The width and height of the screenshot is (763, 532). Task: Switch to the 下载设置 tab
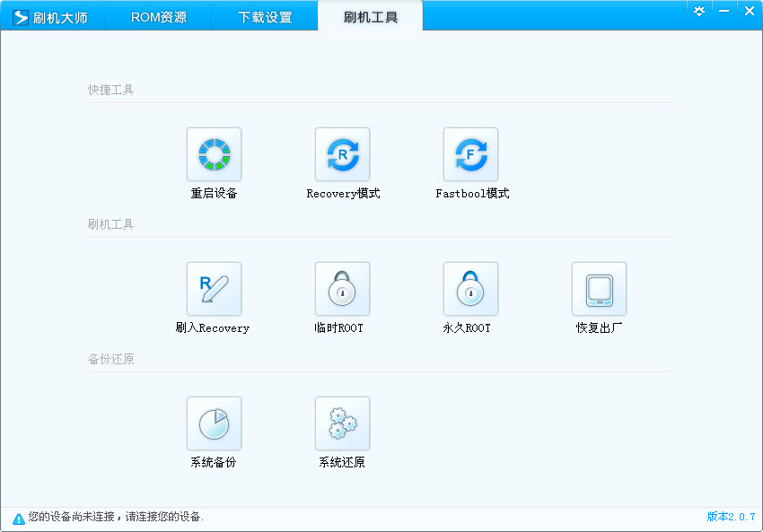tap(263, 16)
